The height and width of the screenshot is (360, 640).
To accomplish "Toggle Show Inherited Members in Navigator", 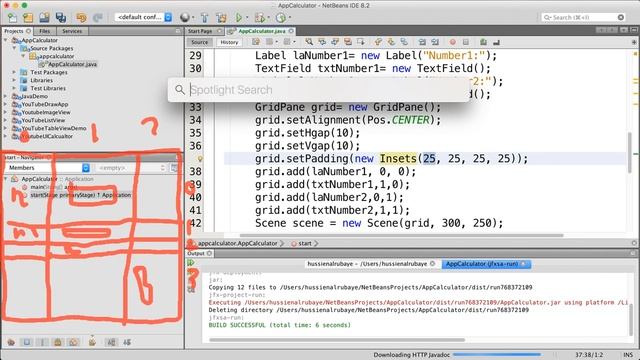I will point(11,342).
